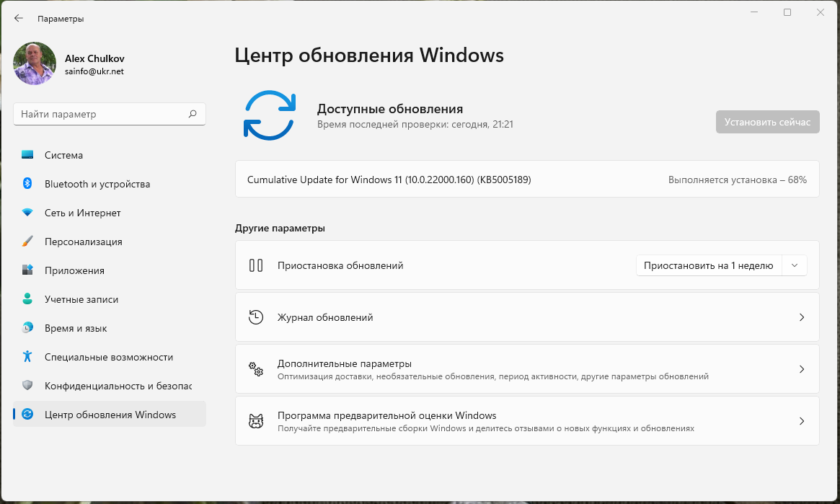This screenshot has width=840, height=504.
Task: Maximize the Параметры window
Action: [x=787, y=12]
